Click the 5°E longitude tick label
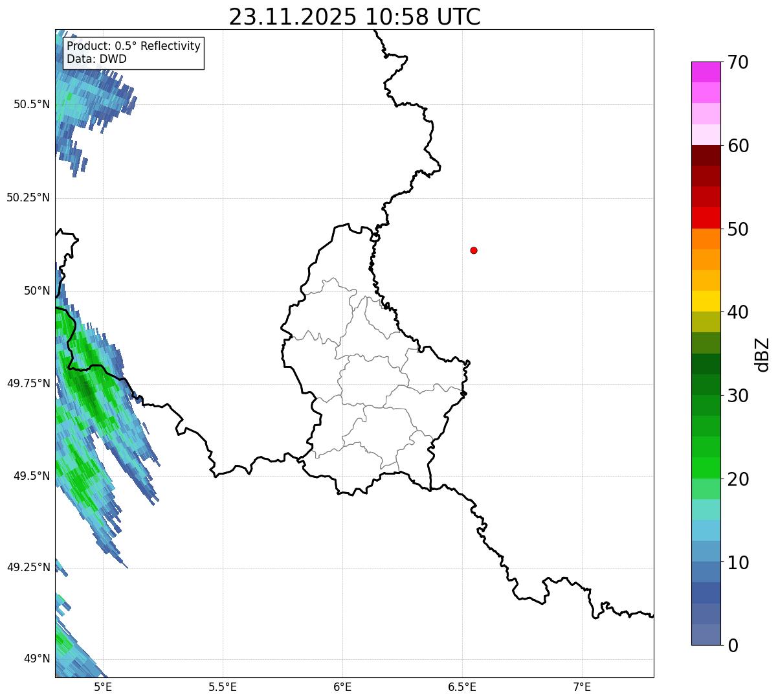The image size is (778, 700). point(103,687)
